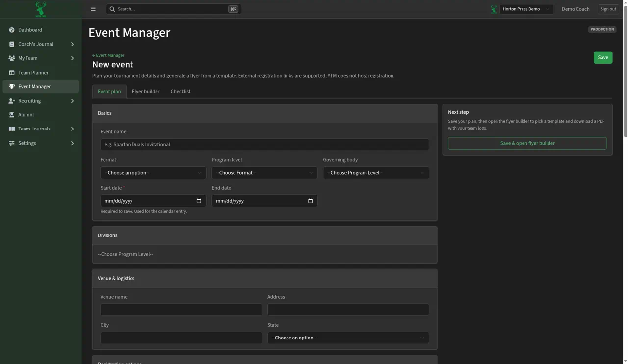
Task: Expand the Coach's Journal submenu chevron
Action: (72, 44)
